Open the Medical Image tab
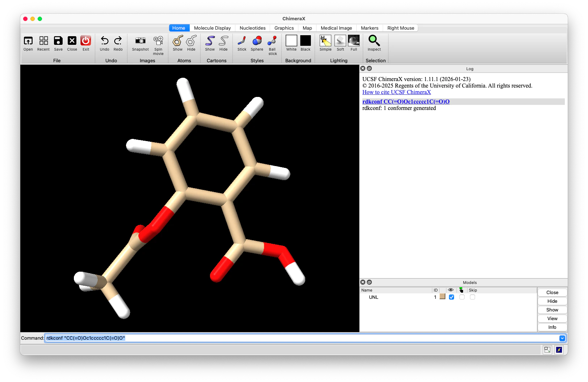 336,28
